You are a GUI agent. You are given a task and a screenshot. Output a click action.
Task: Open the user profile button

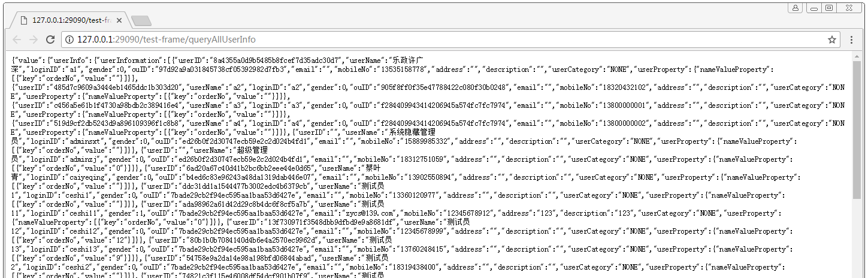pyautogui.click(x=795, y=8)
